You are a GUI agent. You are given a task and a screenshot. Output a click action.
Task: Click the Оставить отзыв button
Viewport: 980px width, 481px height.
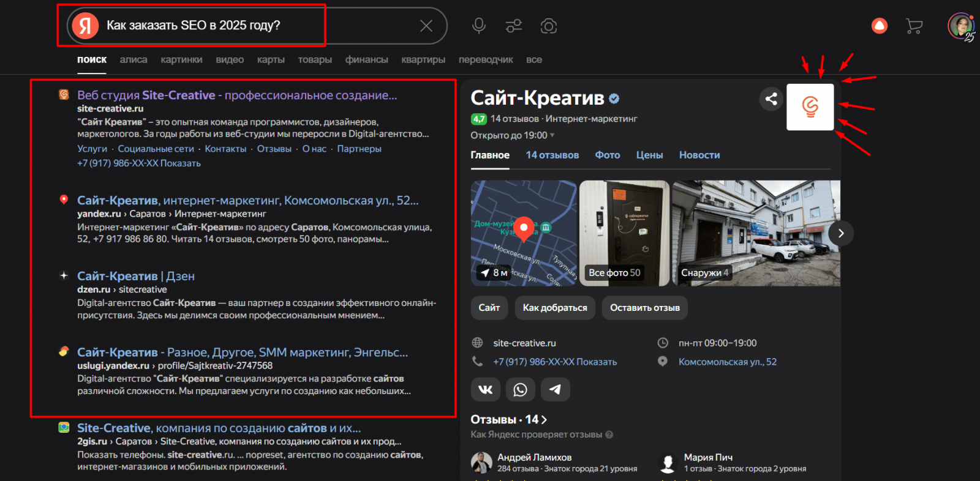click(645, 308)
